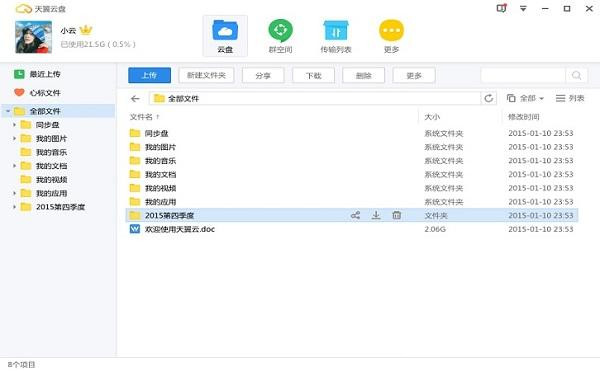Click the magnifier search icon
Screen dimensions: 600x371
[576, 75]
